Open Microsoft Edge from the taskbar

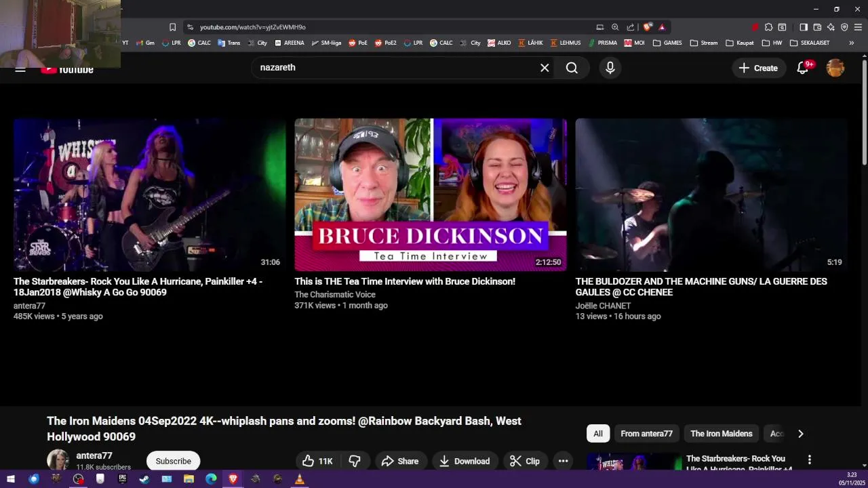[x=211, y=479]
